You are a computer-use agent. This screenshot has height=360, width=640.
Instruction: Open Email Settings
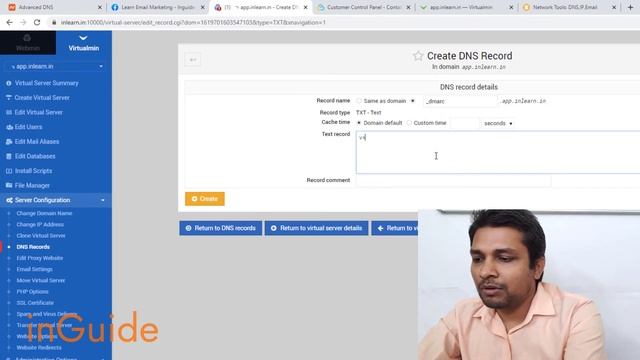pos(34,269)
